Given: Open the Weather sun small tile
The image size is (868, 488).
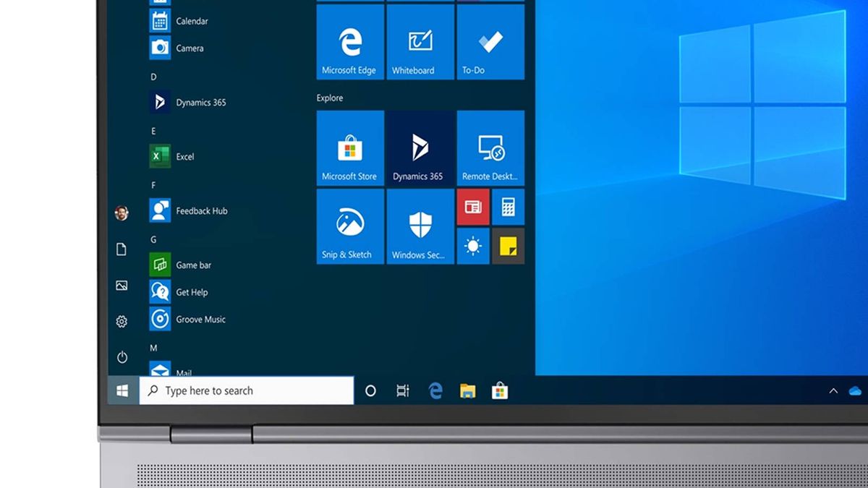Looking at the screenshot, I should [473, 247].
